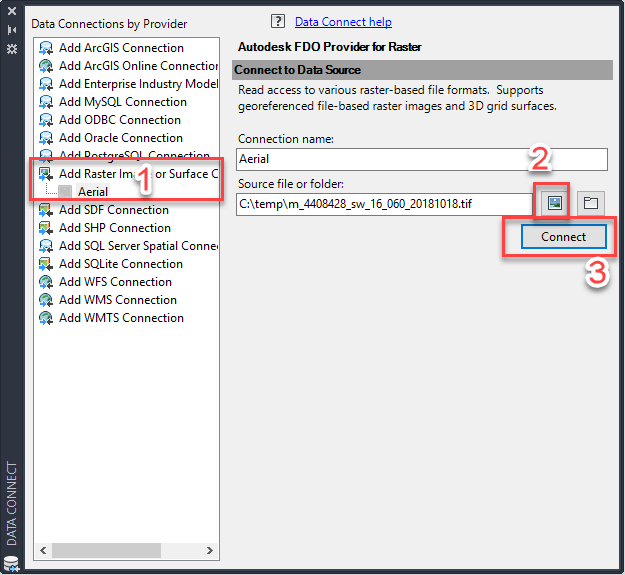Click the Aerial connection node icon
Screen dimensions: 625x575
click(x=65, y=192)
